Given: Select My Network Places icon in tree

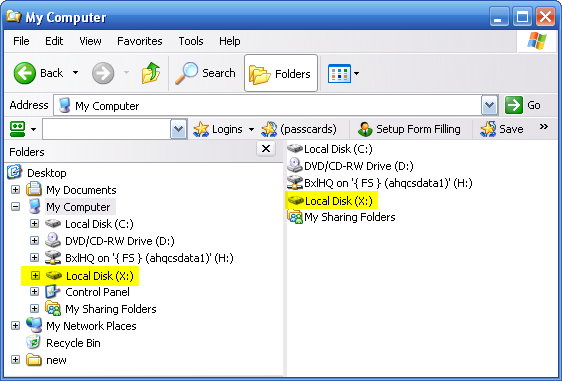Looking at the screenshot, I should point(34,325).
